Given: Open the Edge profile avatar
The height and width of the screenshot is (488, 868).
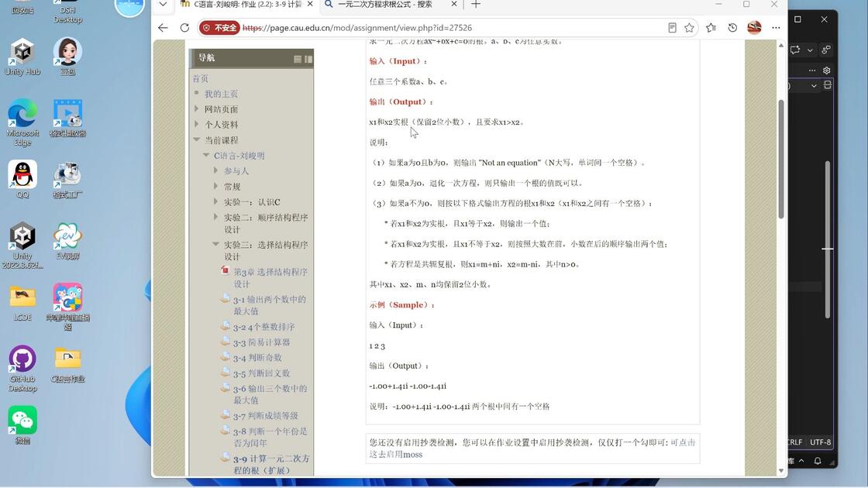Looking at the screenshot, I should tap(755, 28).
